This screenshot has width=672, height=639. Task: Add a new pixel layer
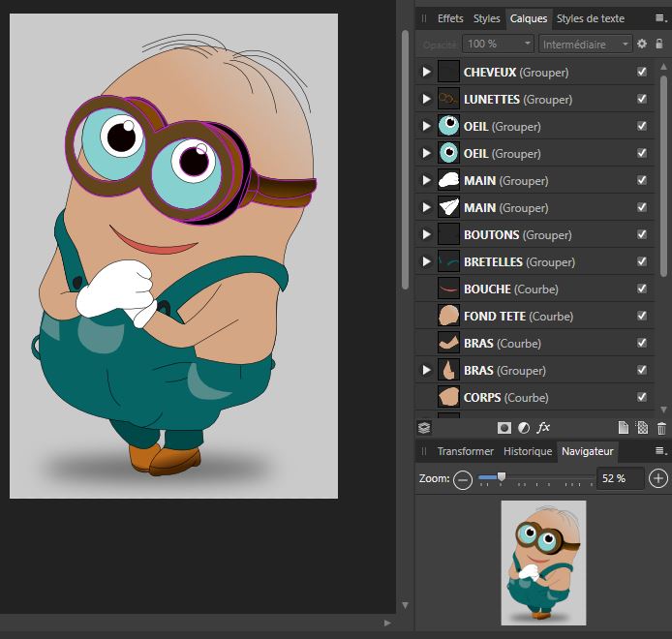pos(642,428)
